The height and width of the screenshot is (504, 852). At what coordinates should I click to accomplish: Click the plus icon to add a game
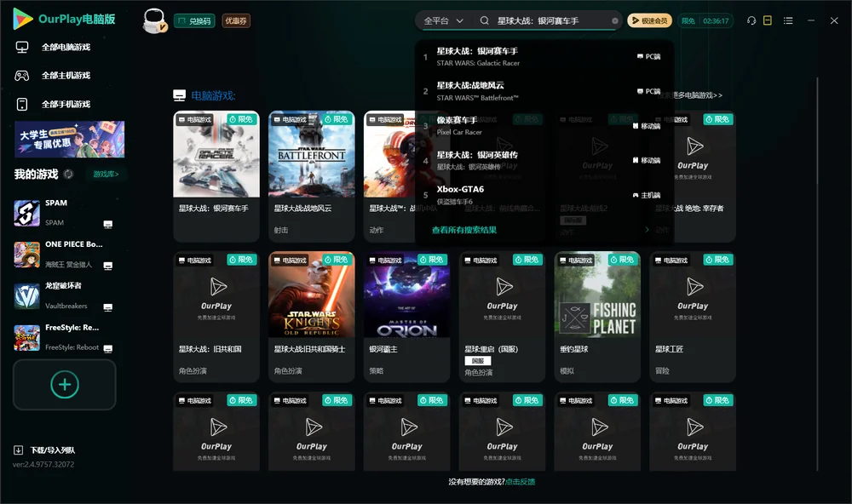(x=65, y=385)
